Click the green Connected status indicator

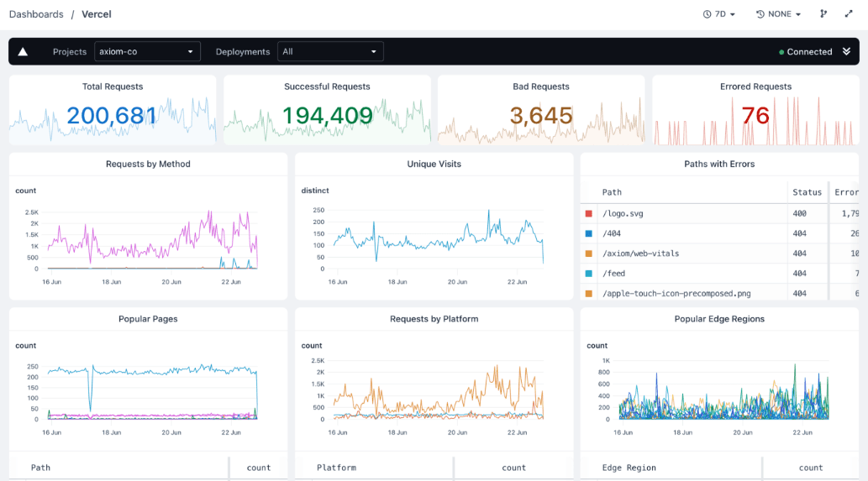click(x=805, y=52)
